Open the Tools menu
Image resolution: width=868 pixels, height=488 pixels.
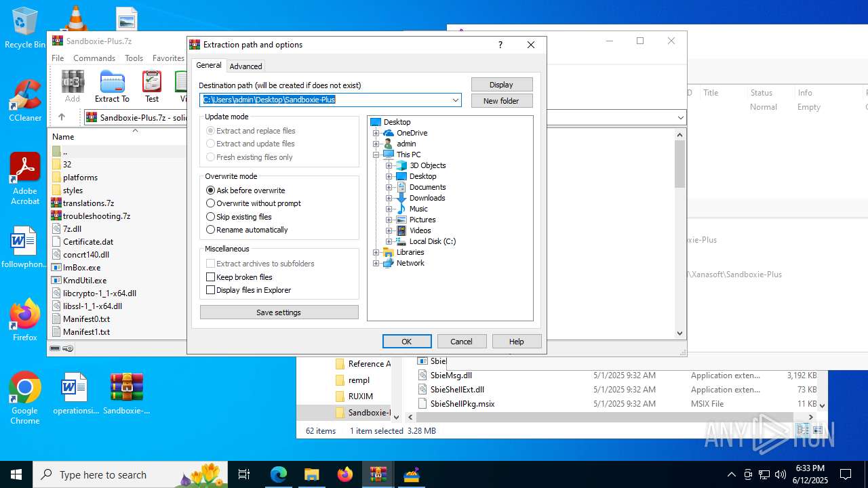(134, 58)
